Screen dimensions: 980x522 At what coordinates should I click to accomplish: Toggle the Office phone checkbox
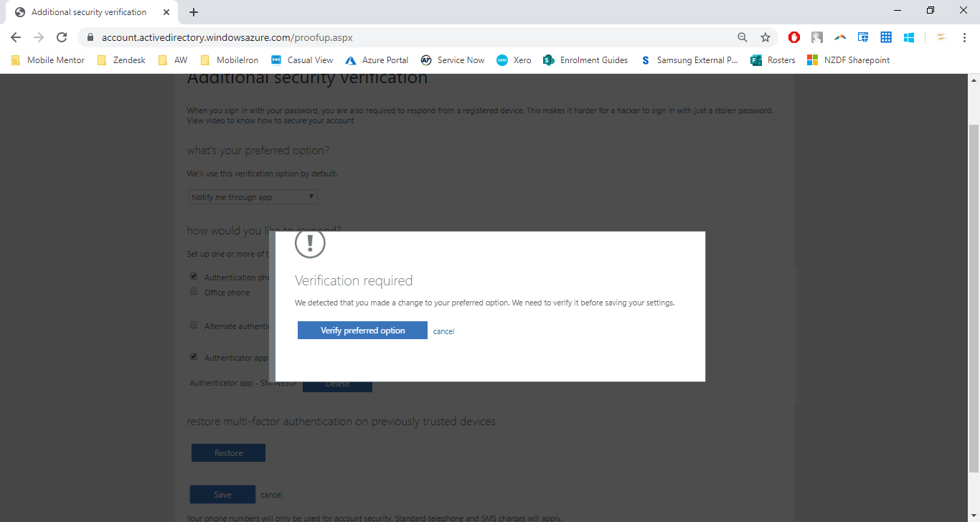coord(194,292)
